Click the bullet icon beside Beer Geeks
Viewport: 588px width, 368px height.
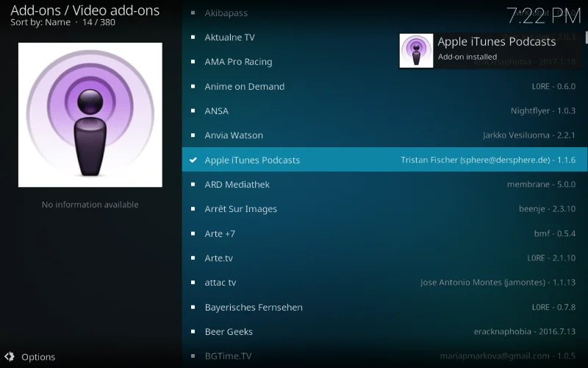pyautogui.click(x=193, y=332)
